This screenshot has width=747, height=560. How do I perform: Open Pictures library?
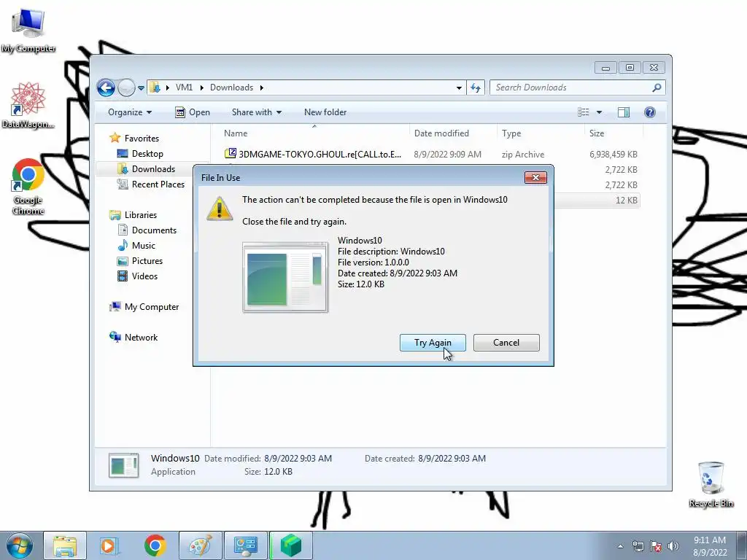147,261
